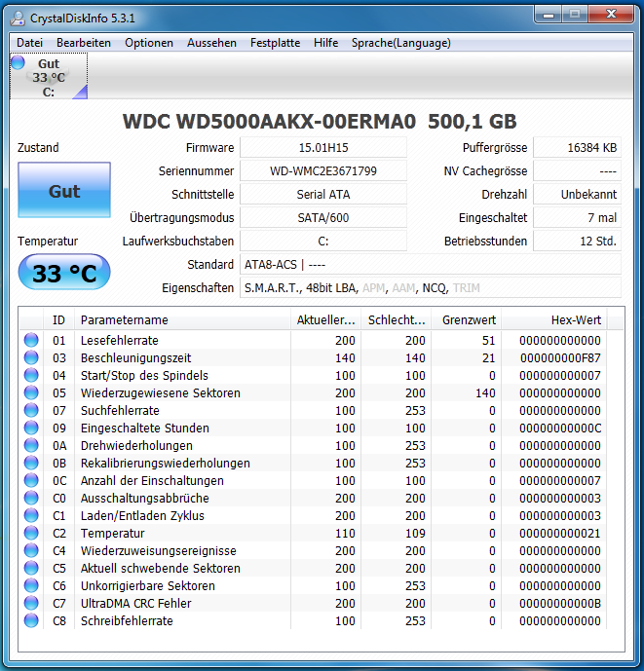Click status orb for Wiederzugewiesene Sektoren
Image resolution: width=644 pixels, height=671 pixels.
coord(31,392)
